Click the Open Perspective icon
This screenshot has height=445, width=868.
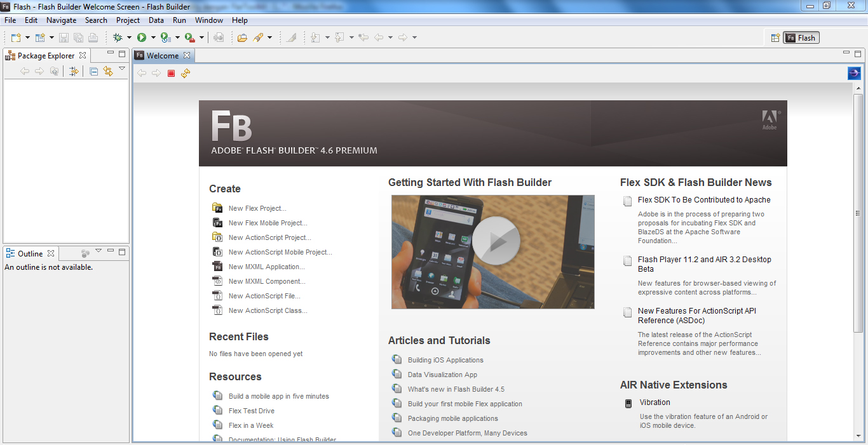click(775, 37)
